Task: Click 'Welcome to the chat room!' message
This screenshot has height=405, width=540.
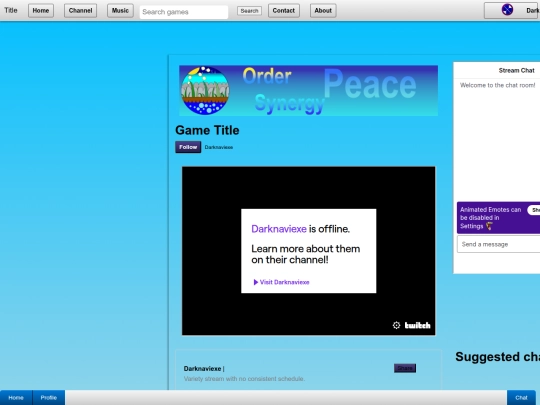Action: [x=498, y=85]
